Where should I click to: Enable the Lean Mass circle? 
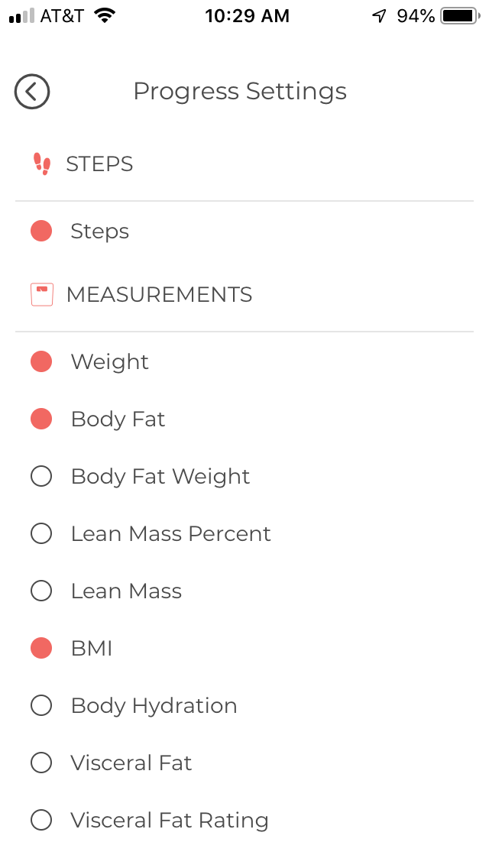coord(41,591)
